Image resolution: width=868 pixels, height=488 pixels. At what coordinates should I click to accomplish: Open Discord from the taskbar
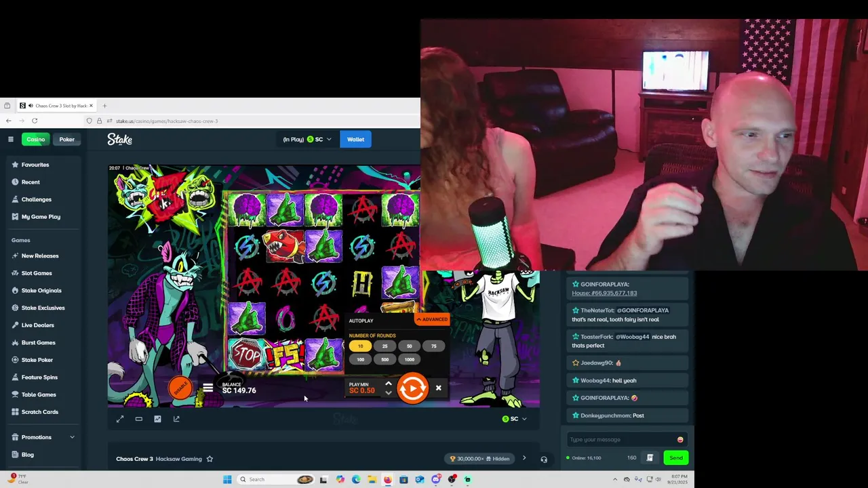[x=435, y=480]
